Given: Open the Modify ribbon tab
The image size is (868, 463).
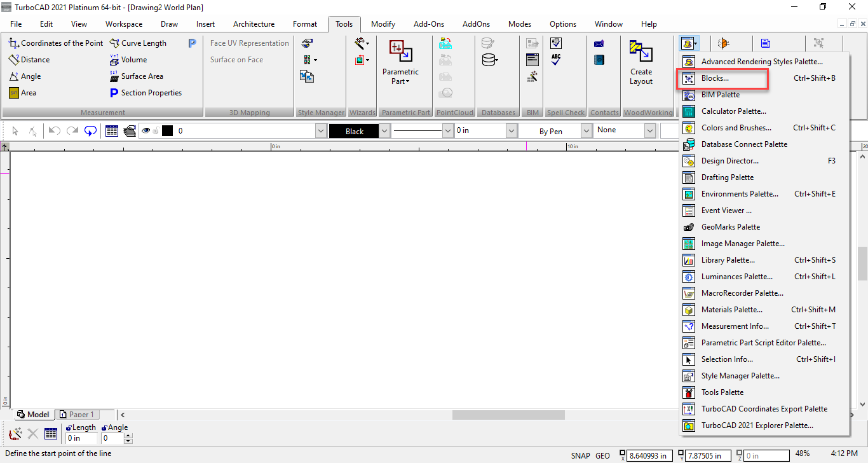Looking at the screenshot, I should point(383,24).
